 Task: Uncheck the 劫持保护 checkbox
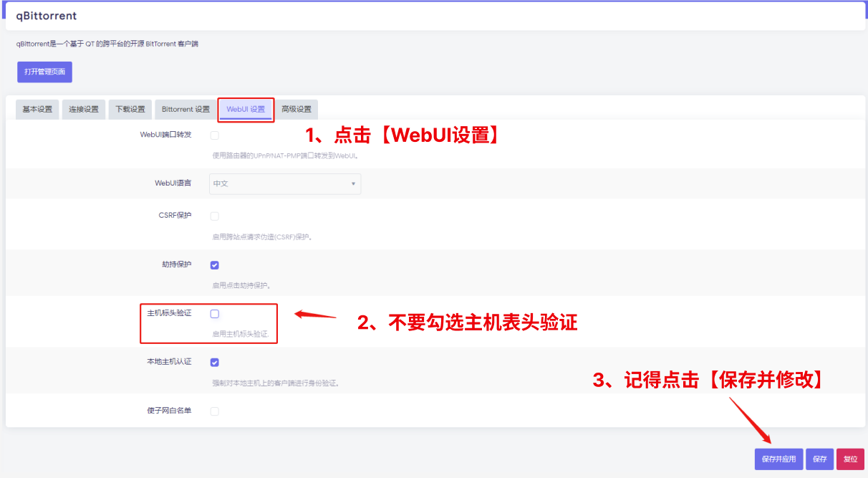coord(215,264)
